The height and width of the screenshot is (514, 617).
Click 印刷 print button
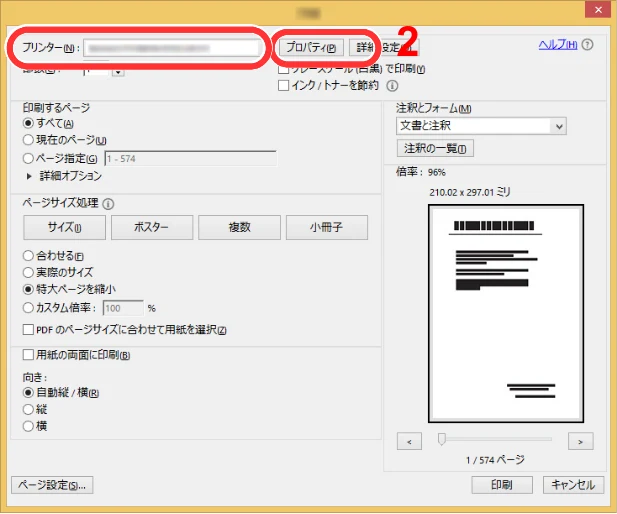pos(502,484)
